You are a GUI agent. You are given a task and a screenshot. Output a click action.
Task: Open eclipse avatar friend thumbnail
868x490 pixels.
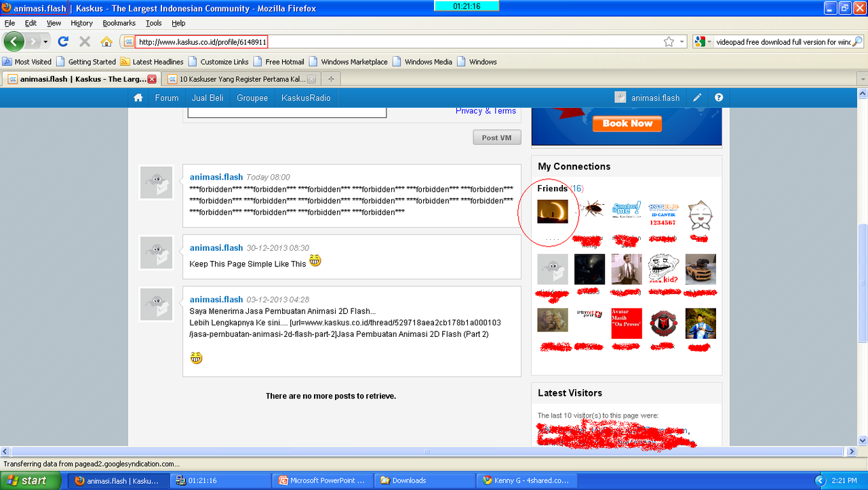[x=553, y=211]
